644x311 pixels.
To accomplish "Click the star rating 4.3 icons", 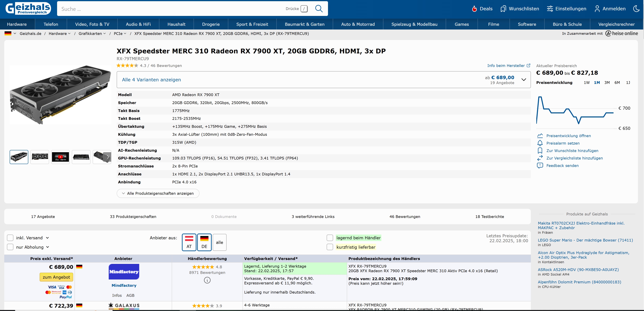I will click(x=127, y=66).
